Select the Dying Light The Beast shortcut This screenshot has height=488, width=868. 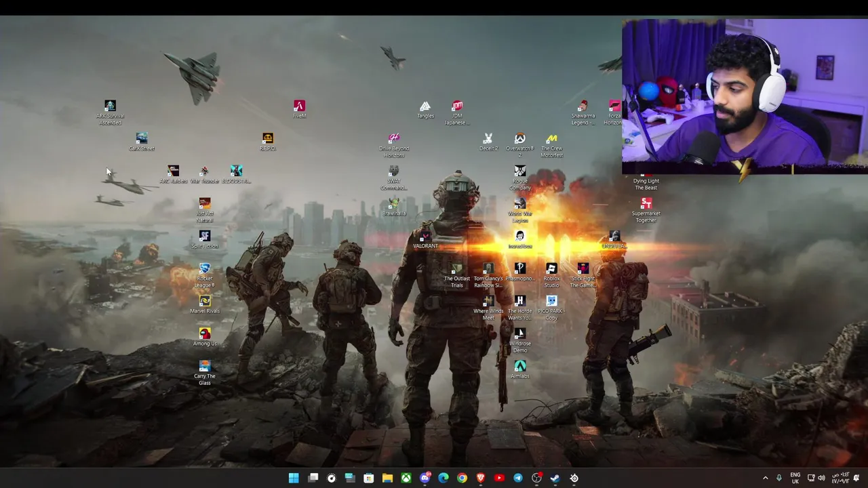tap(646, 180)
